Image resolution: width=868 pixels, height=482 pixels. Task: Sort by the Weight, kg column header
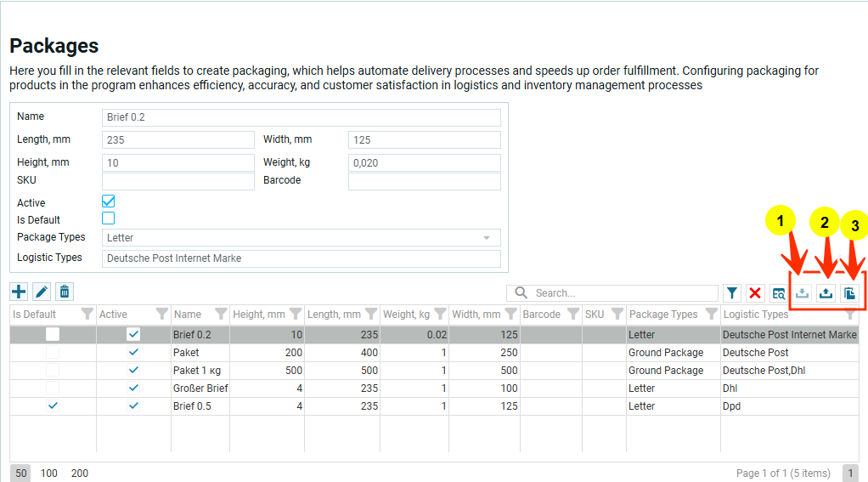click(406, 315)
